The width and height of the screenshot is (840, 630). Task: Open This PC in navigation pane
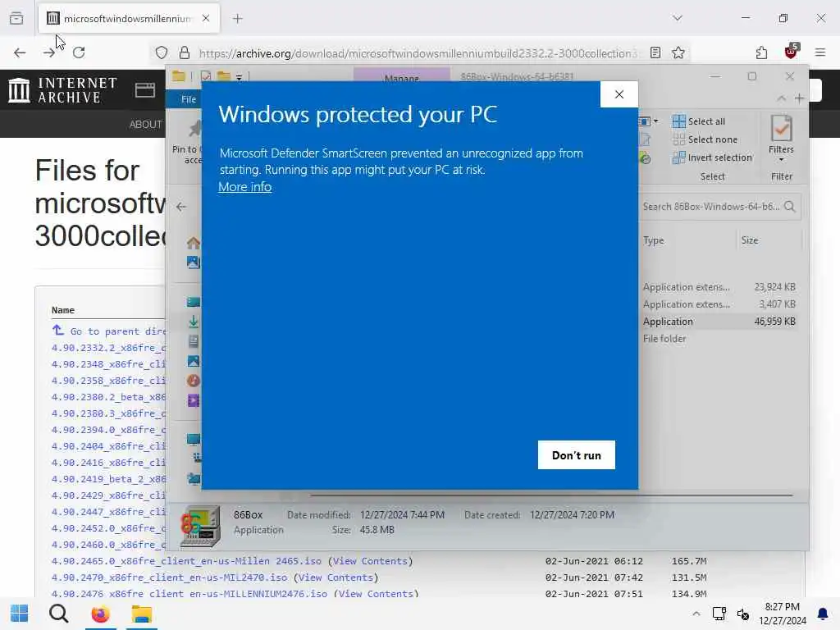[x=194, y=440]
